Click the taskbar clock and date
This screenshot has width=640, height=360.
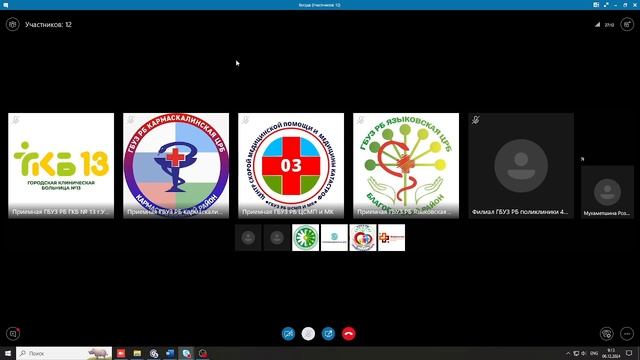pyautogui.click(x=611, y=353)
